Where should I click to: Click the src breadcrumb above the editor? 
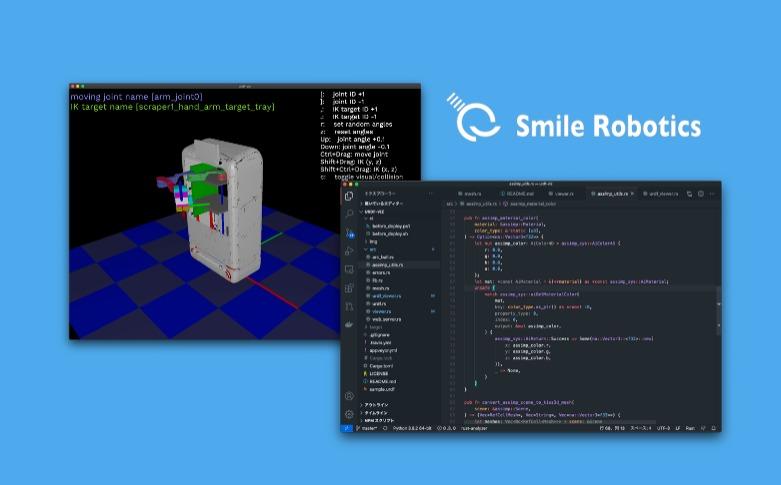[450, 204]
